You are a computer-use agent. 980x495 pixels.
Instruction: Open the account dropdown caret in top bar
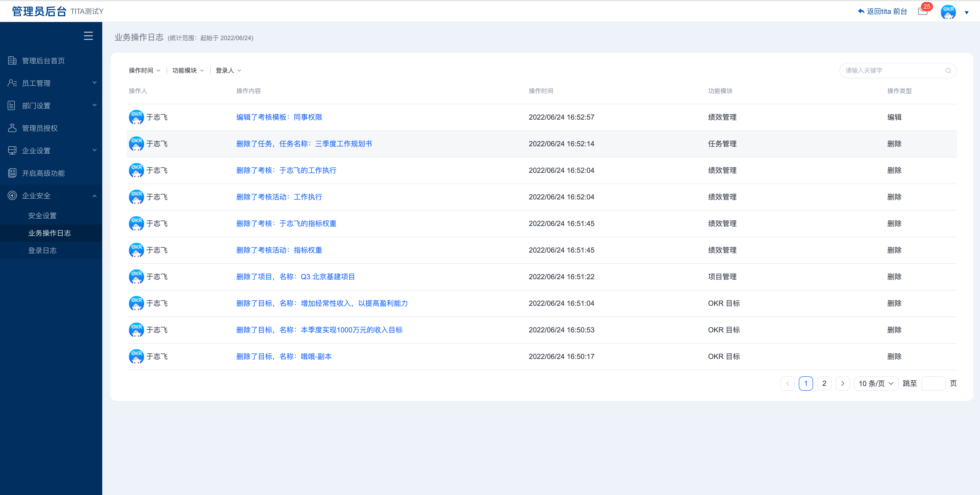pos(967,13)
